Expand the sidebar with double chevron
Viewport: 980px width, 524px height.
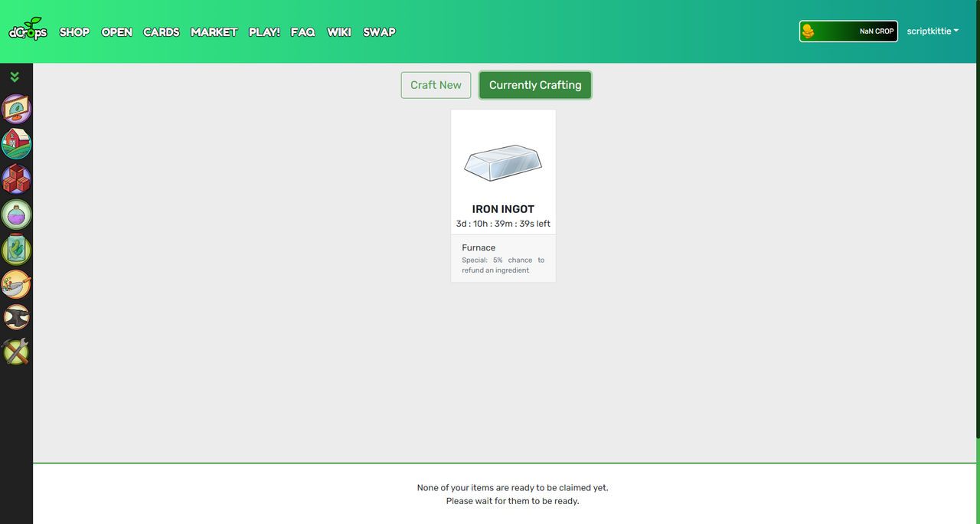[x=15, y=77]
